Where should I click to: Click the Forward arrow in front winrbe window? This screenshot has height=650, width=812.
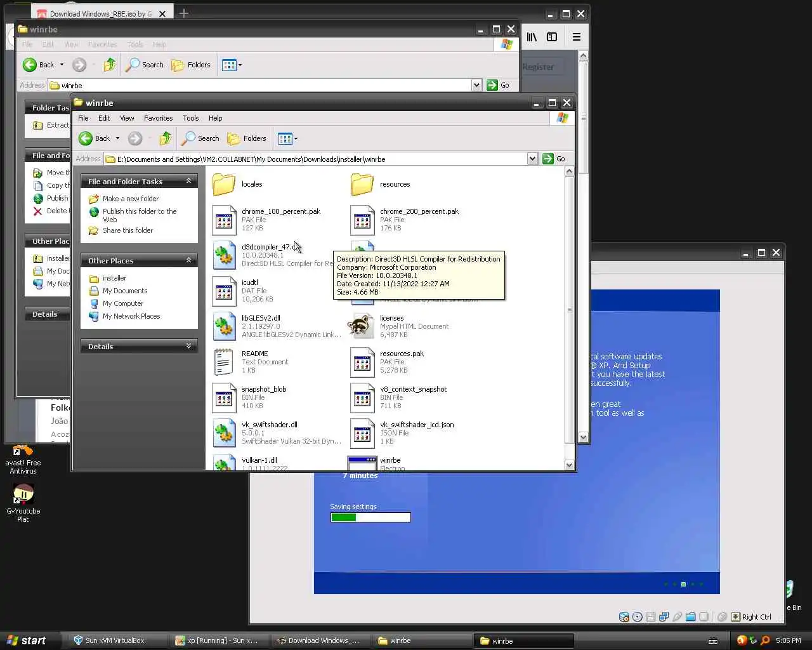[134, 138]
